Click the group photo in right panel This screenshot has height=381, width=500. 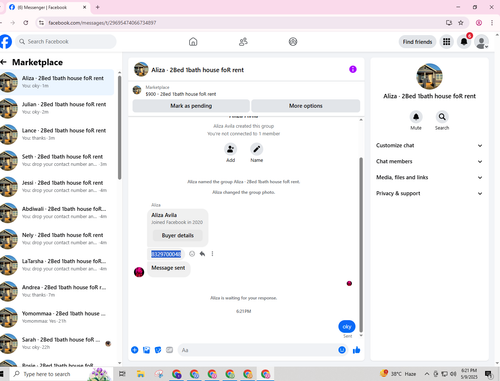click(x=429, y=76)
